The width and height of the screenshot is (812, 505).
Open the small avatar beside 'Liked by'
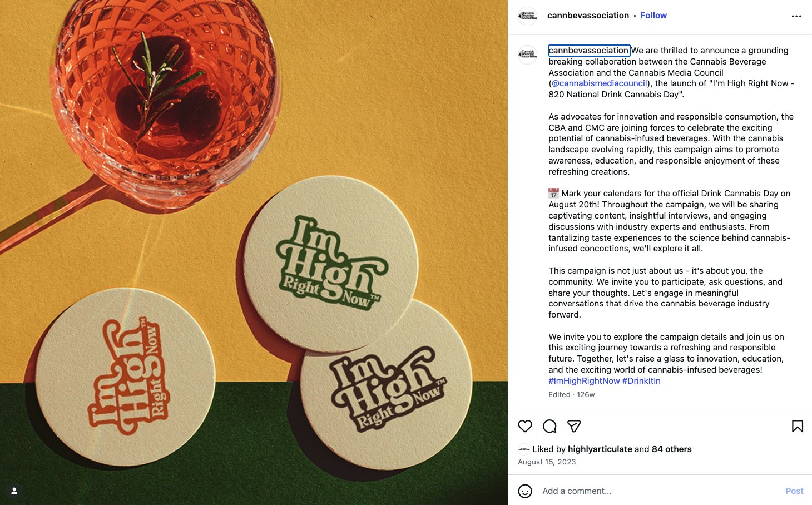coord(523,449)
